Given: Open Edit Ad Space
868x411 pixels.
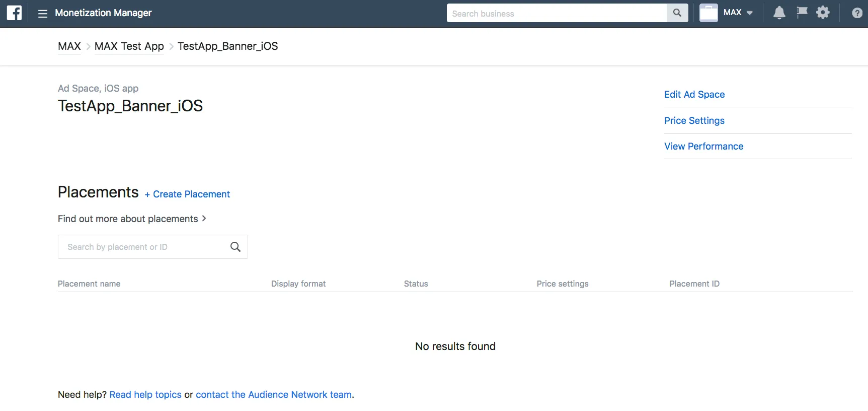Looking at the screenshot, I should [x=694, y=95].
